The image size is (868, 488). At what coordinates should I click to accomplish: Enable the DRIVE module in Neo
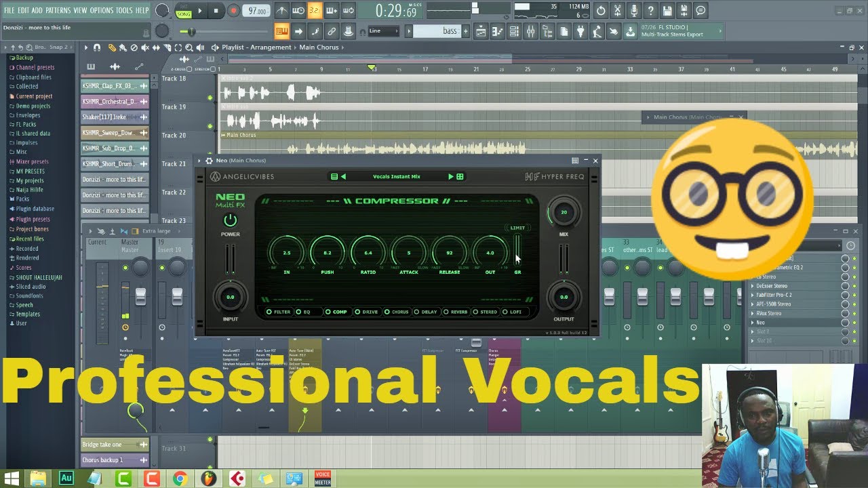[x=366, y=312]
